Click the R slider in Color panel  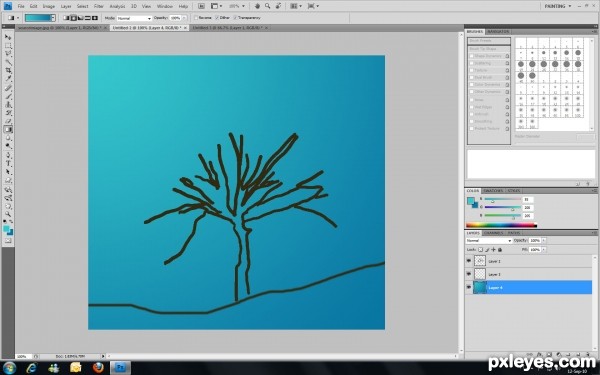[502, 199]
